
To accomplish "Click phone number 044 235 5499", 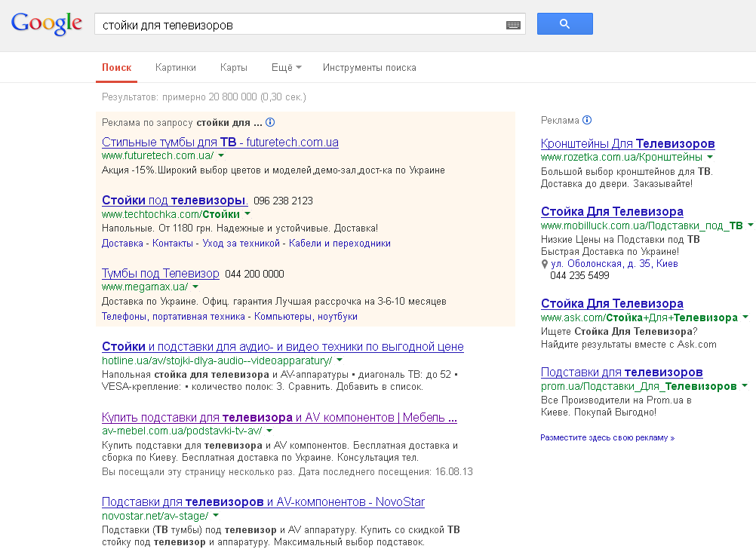I will coord(579,276).
